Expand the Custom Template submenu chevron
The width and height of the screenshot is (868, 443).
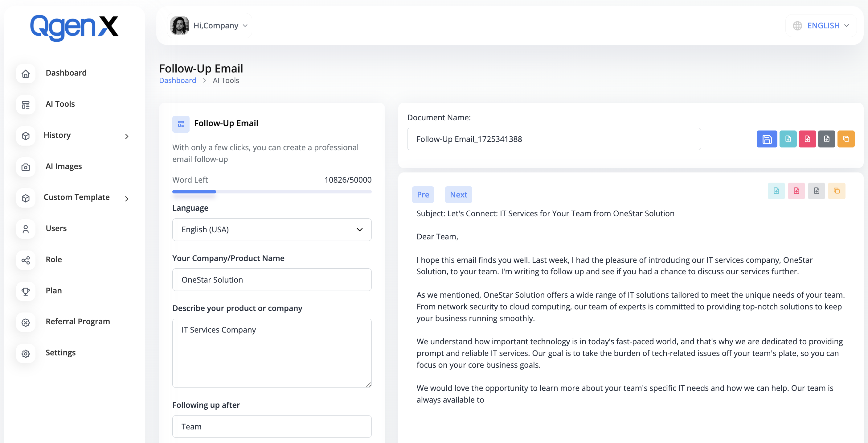pyautogui.click(x=127, y=199)
